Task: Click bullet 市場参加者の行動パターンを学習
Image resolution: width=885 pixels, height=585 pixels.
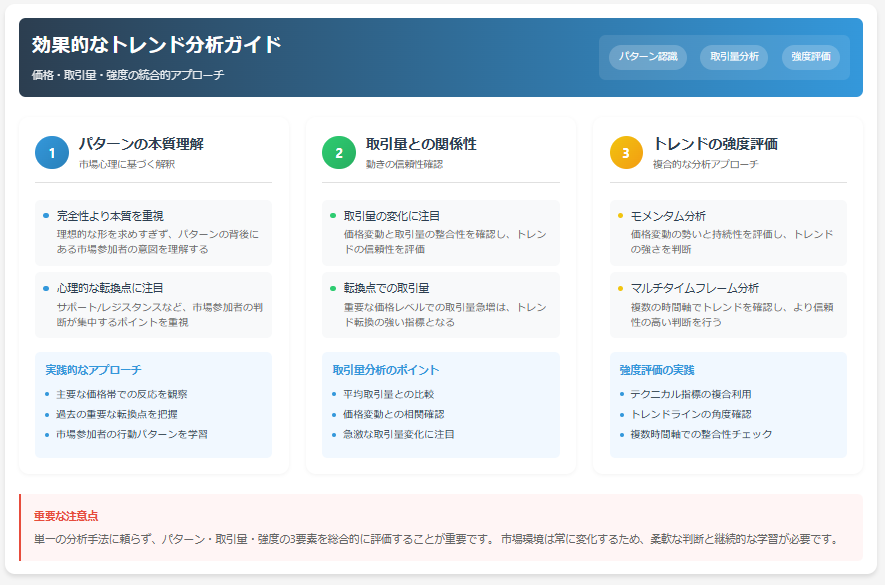Action: 132,434
